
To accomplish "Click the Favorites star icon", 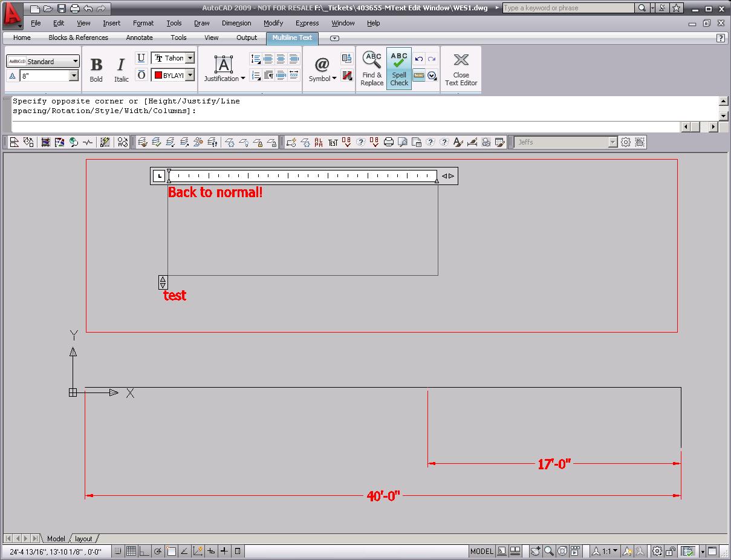I will coord(677,8).
